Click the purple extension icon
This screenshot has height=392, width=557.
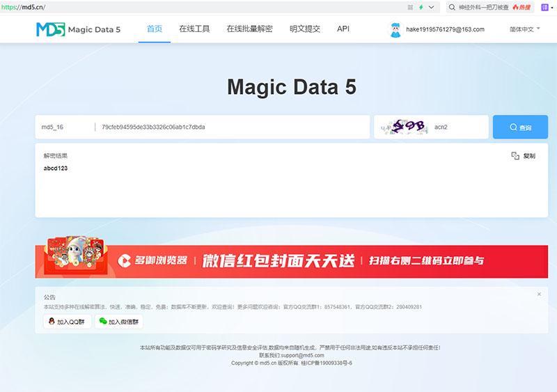tap(544, 7)
